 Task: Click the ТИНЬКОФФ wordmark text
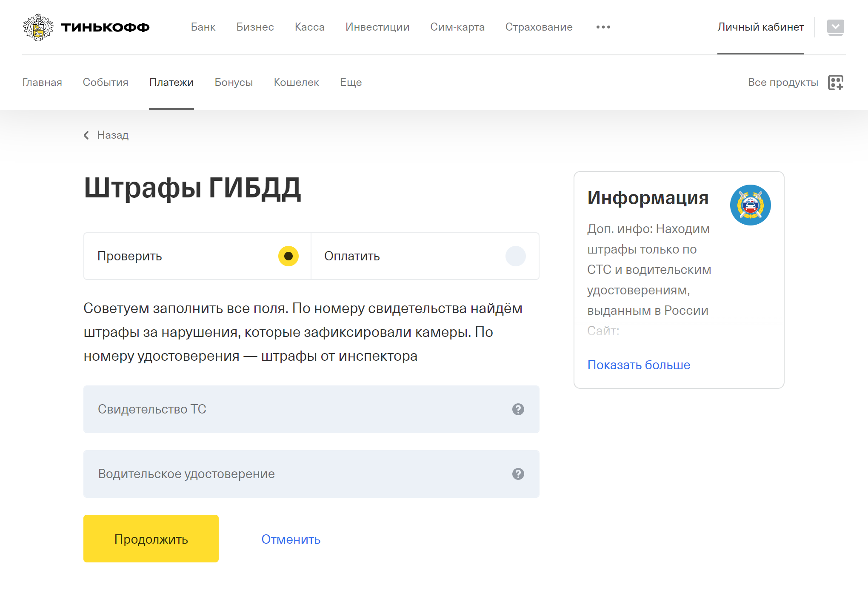[105, 27]
